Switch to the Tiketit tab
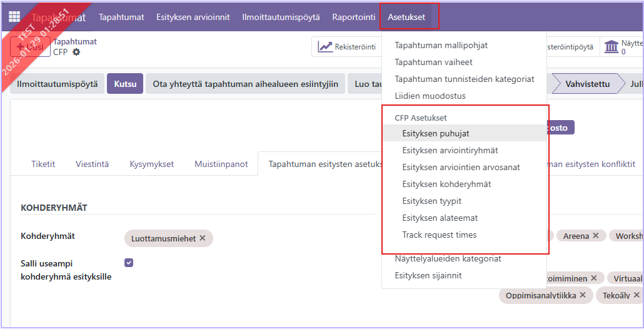The width and height of the screenshot is (644, 329). pyautogui.click(x=43, y=164)
